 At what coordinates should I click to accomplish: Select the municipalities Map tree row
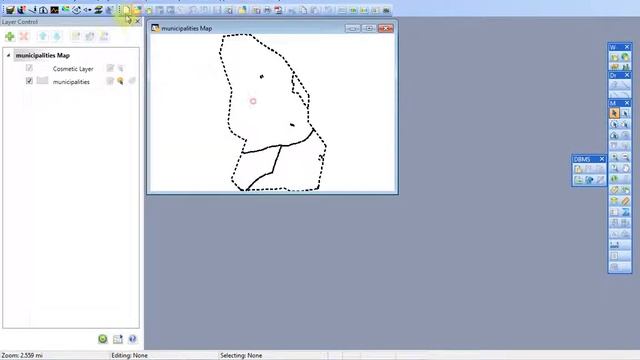(42, 55)
